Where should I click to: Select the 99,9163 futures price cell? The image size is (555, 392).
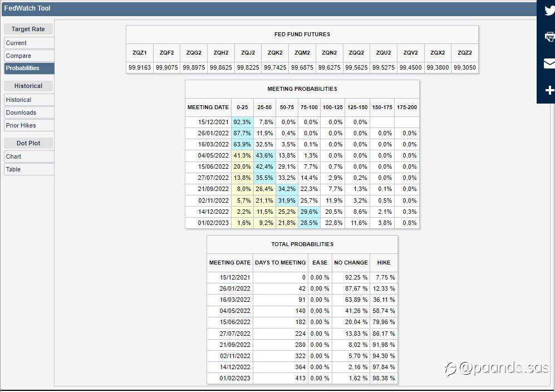click(x=140, y=67)
